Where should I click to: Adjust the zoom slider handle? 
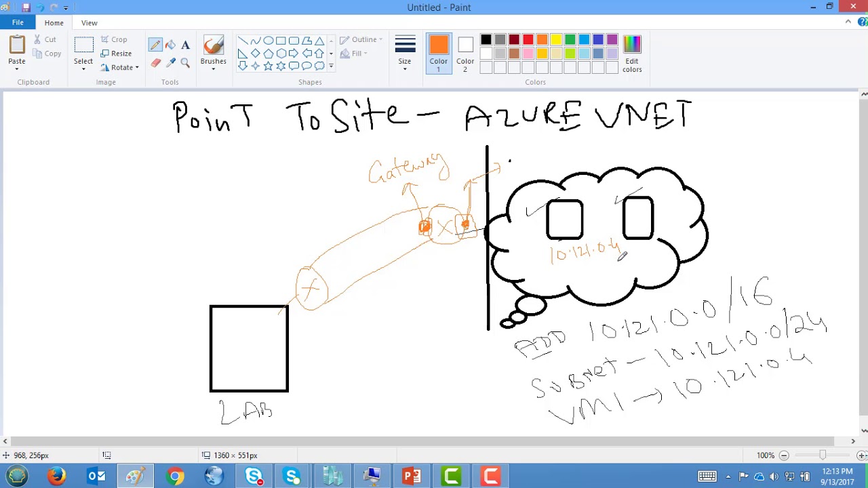823,455
